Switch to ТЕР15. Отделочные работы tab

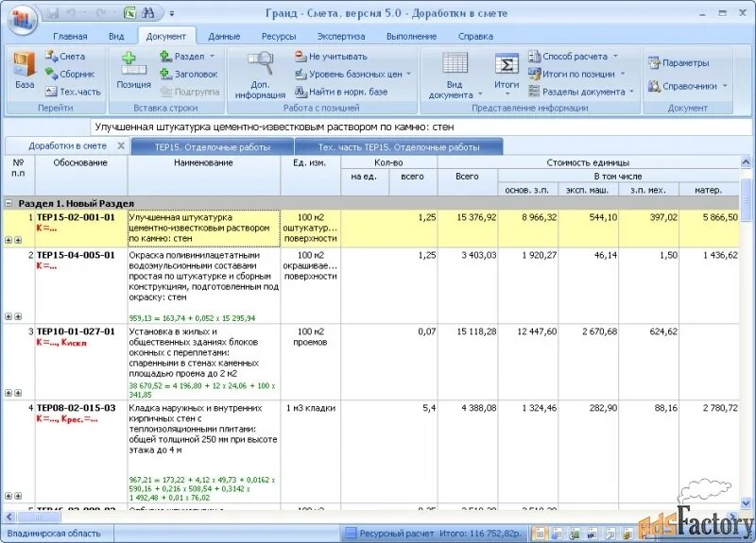(212, 147)
